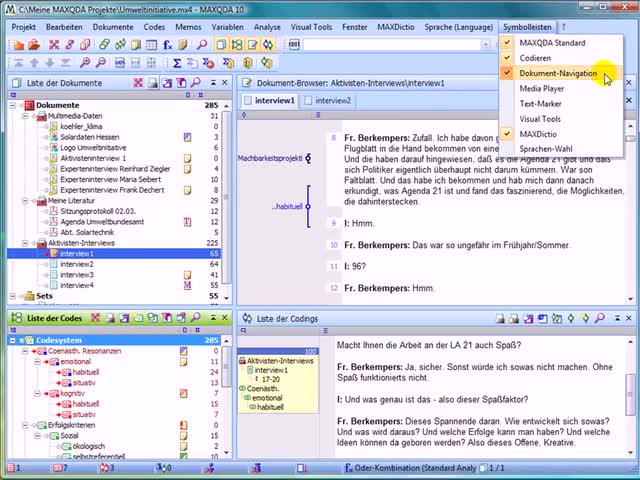Open the Dokumente menu
Image resolution: width=640 pixels, height=480 pixels.
[113, 27]
